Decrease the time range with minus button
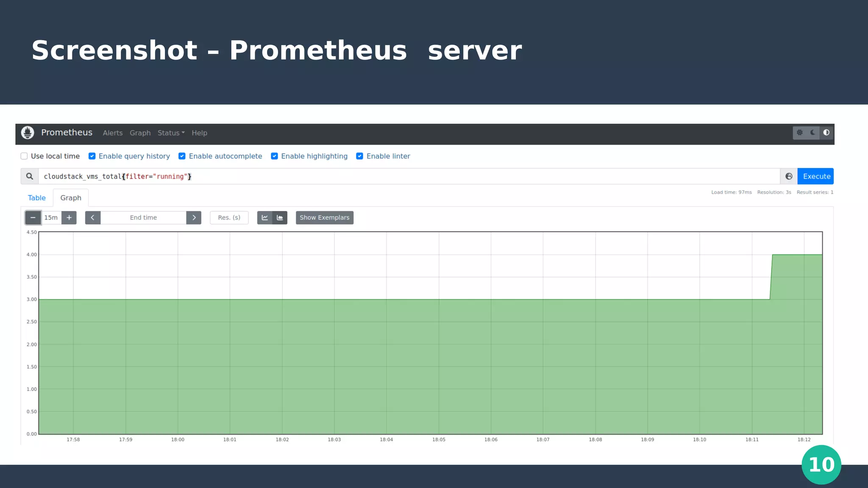Viewport: 868px width, 488px height. pos(33,218)
